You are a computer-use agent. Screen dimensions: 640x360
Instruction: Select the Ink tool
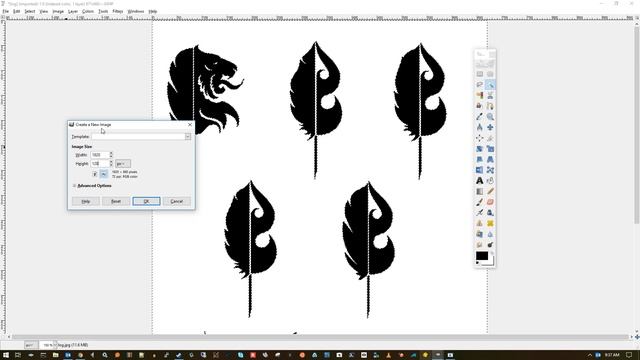[x=490, y=212]
